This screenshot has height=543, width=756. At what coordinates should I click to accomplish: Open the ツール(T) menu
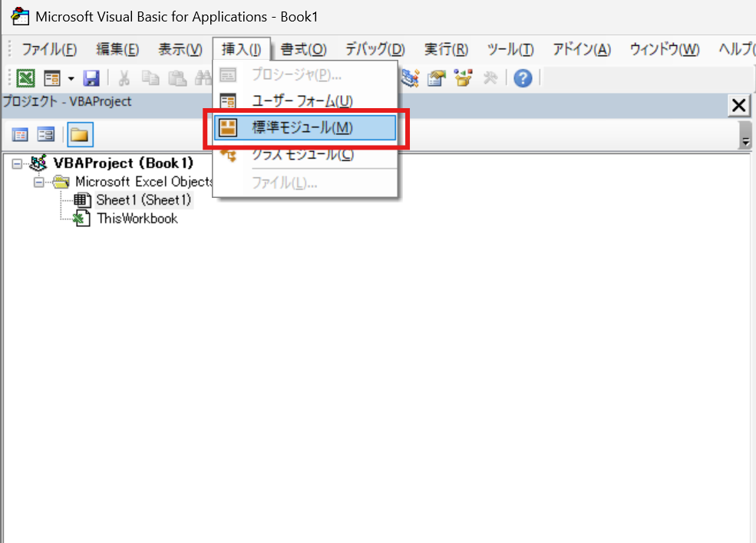(510, 49)
